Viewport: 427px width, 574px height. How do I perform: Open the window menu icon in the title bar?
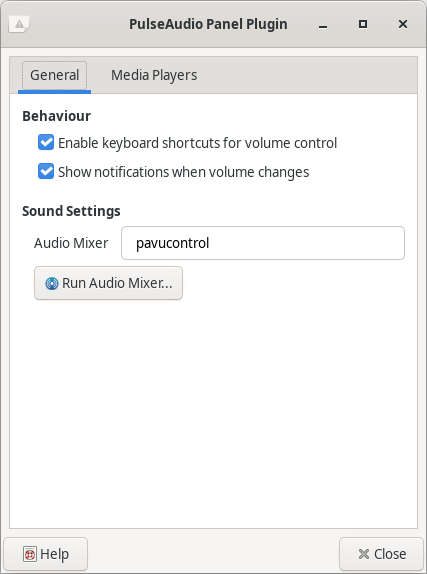click(x=19, y=24)
